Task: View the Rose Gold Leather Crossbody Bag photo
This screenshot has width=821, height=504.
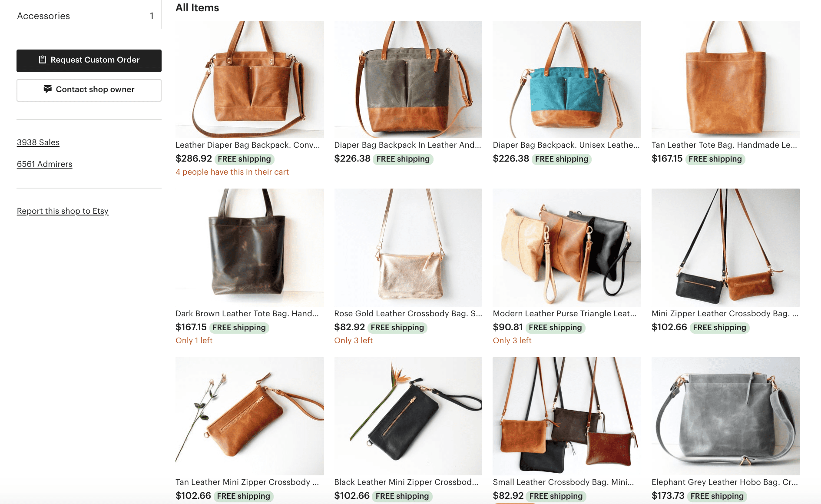Action: (408, 248)
